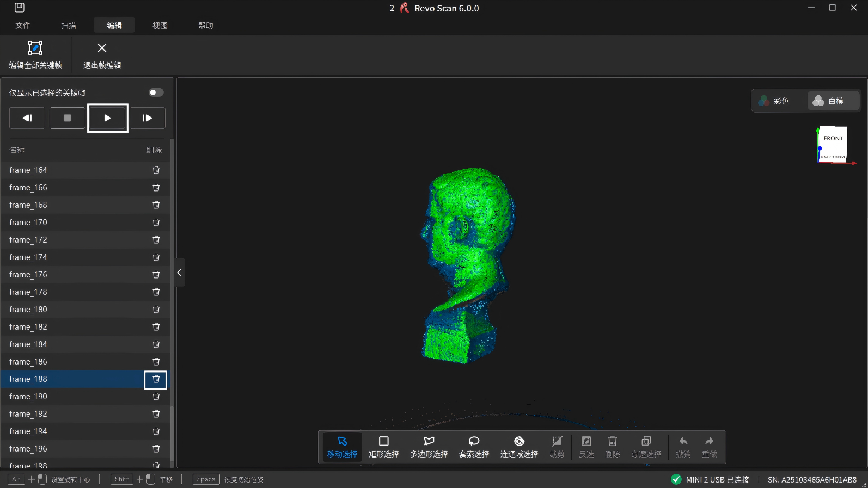Open the File (文件) menu

tap(23, 26)
